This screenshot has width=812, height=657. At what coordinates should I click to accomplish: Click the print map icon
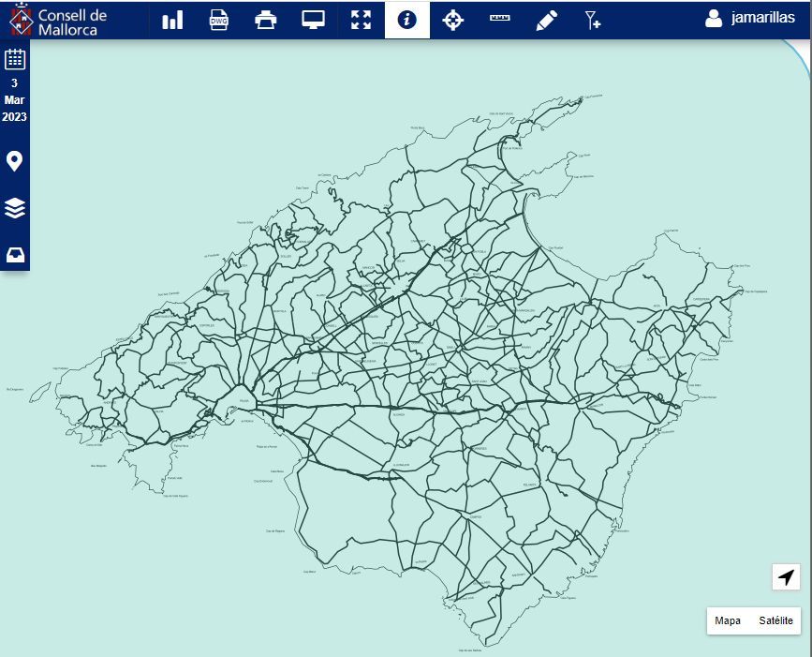[x=266, y=21]
